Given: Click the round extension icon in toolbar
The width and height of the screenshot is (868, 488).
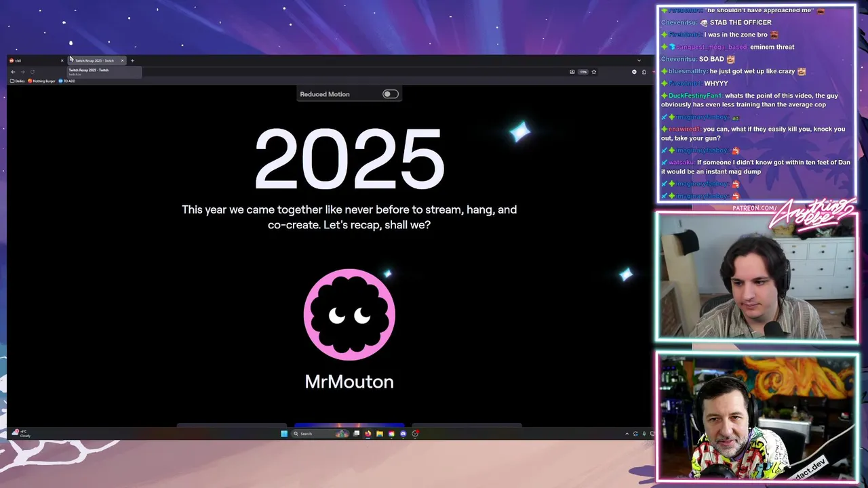Looking at the screenshot, I should click(634, 72).
